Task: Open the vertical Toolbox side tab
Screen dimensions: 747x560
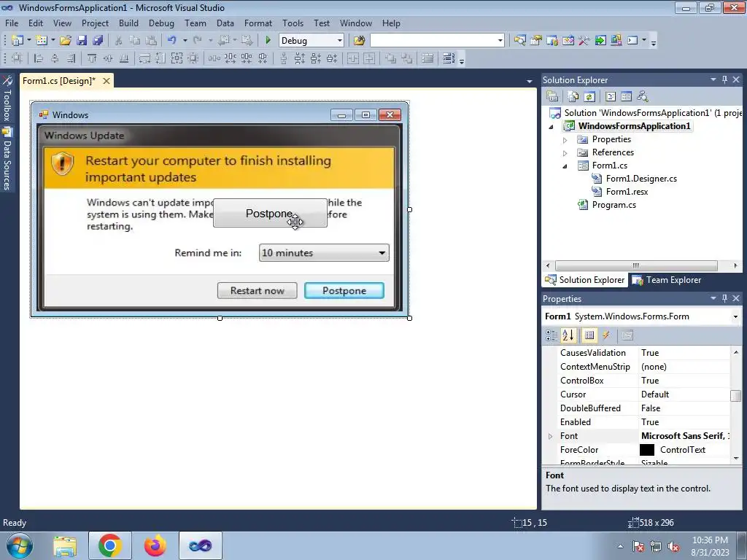Action: [7, 99]
